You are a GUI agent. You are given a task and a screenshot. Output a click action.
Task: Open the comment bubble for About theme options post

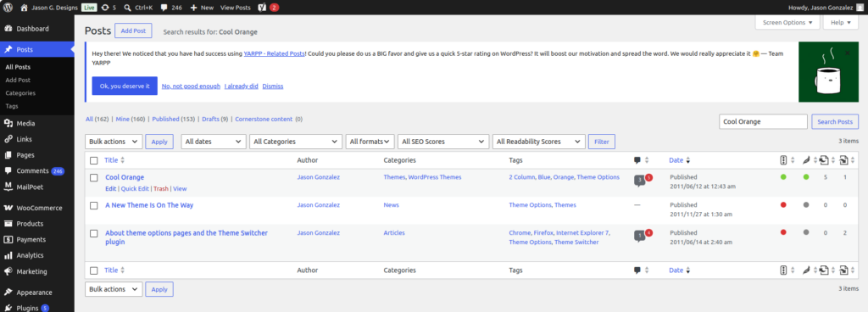(639, 237)
